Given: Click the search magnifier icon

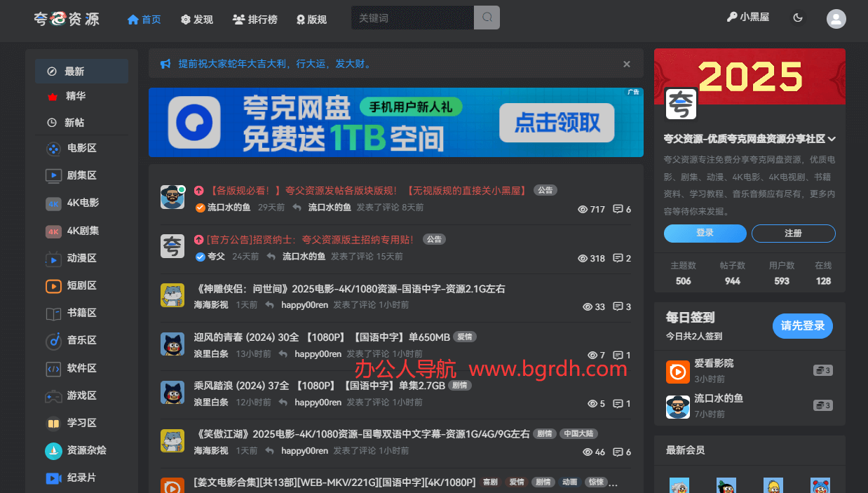Looking at the screenshot, I should [487, 18].
